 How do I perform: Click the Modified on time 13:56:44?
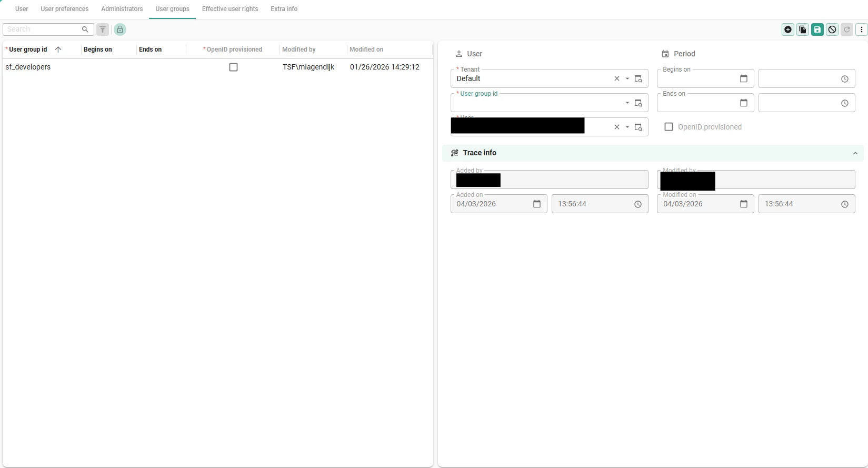pos(779,204)
